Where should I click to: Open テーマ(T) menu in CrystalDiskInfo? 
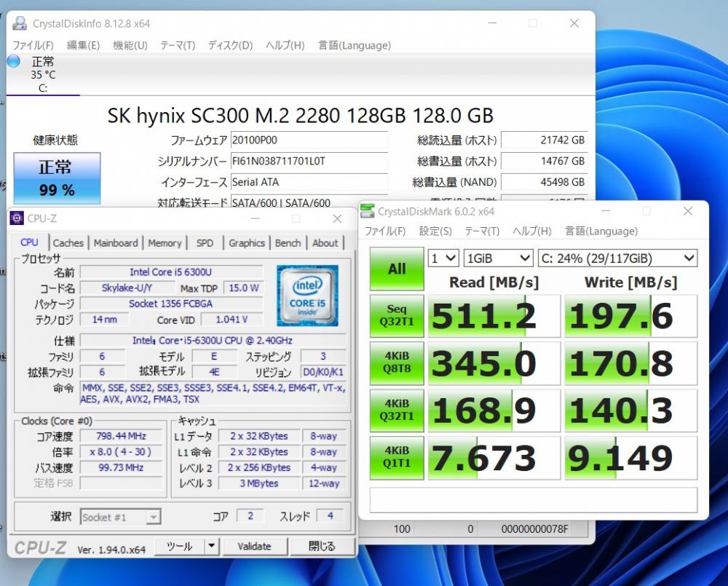coord(178,46)
